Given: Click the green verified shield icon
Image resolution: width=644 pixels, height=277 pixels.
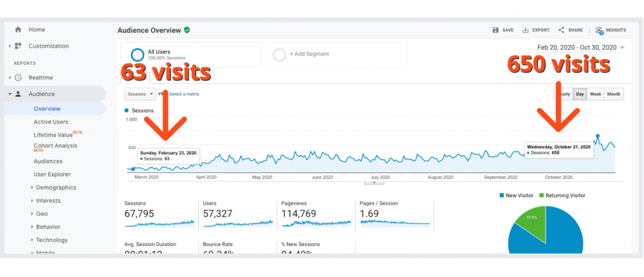Looking at the screenshot, I should [187, 30].
